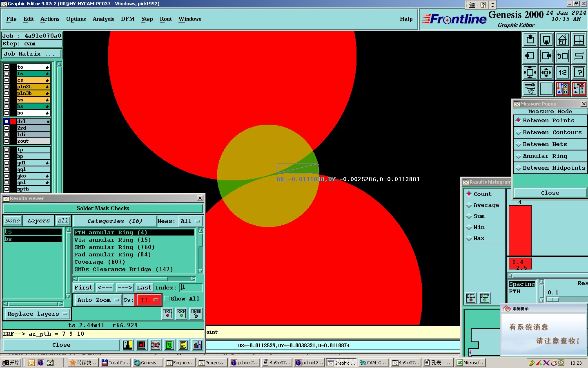Click the black and yellow silhouette icon
Image resolution: width=588 pixels, height=368 pixels.
128,345
